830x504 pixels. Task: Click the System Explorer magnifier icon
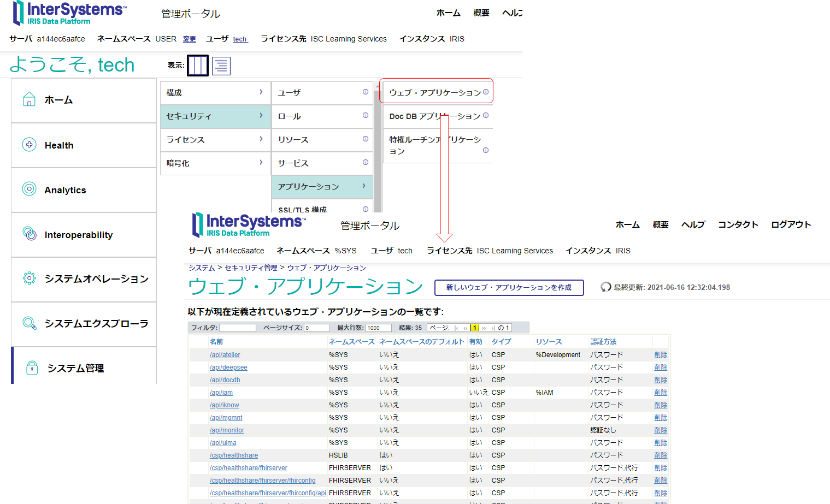[30, 323]
